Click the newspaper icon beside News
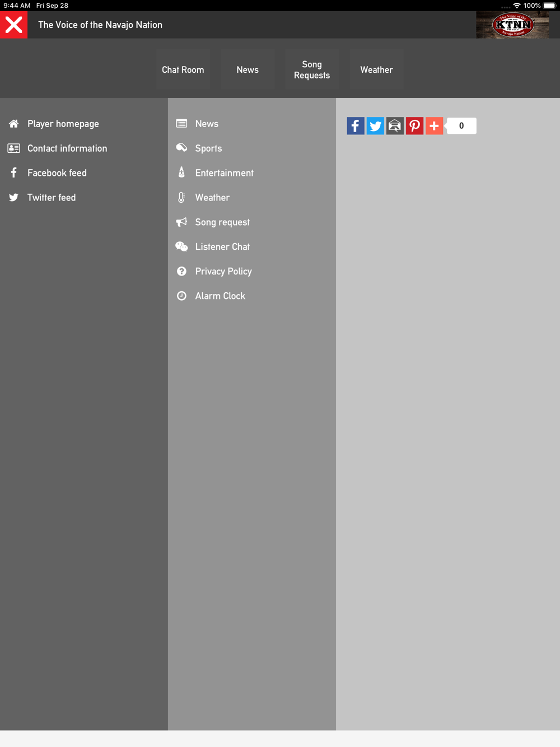This screenshot has width=560, height=747. point(181,124)
